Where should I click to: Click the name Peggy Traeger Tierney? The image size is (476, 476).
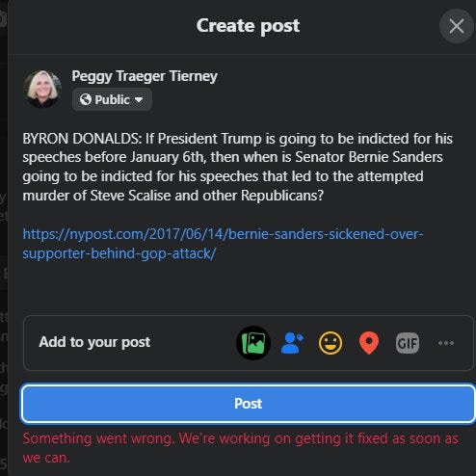tap(145, 76)
